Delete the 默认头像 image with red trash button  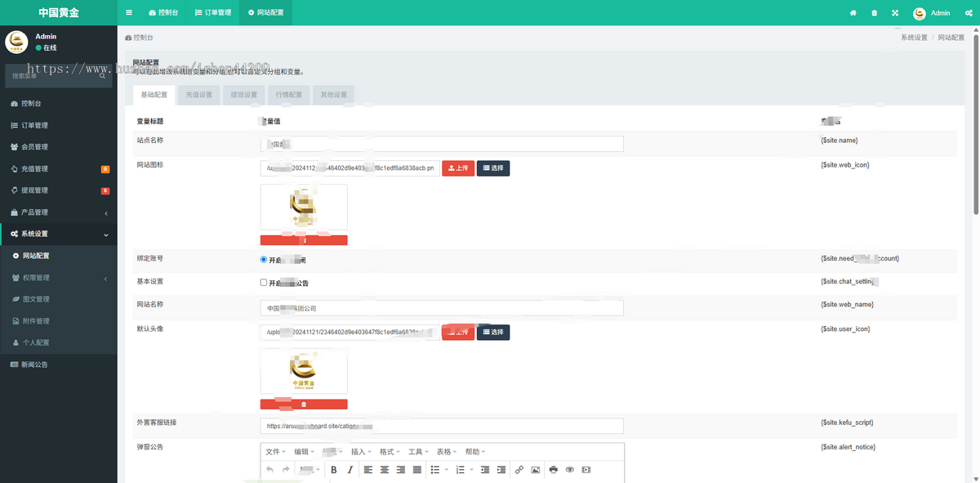(x=304, y=405)
